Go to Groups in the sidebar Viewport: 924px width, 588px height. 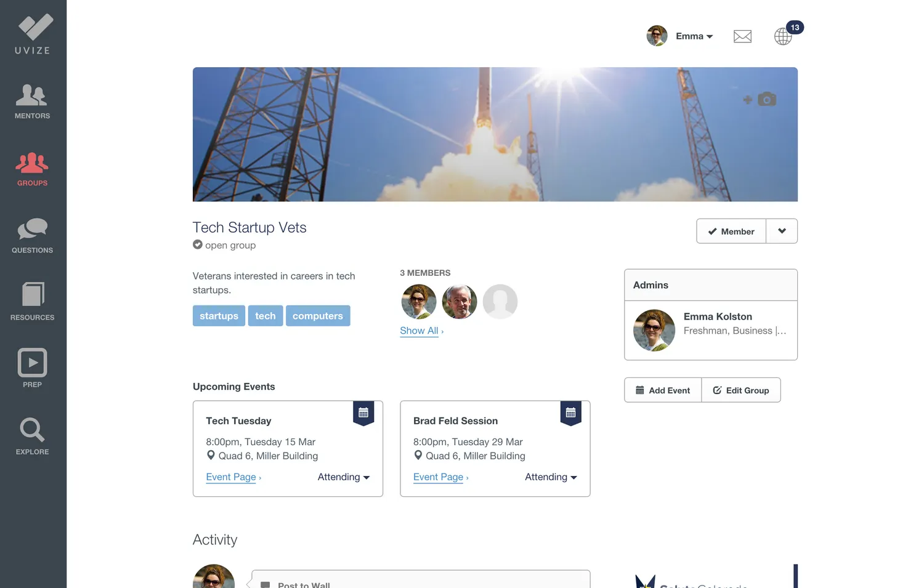coord(32,169)
